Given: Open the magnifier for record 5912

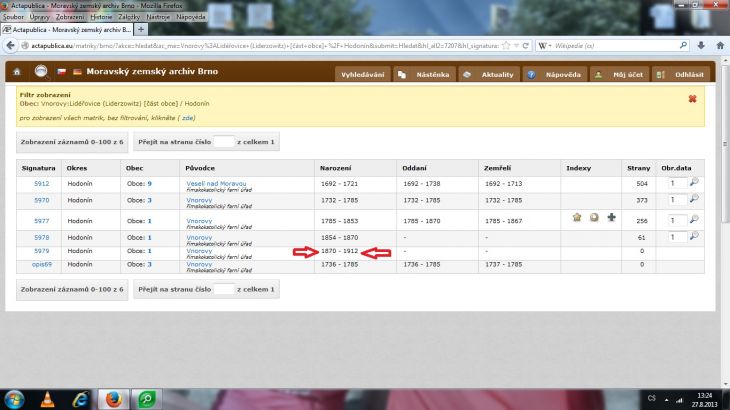Looking at the screenshot, I should [694, 182].
